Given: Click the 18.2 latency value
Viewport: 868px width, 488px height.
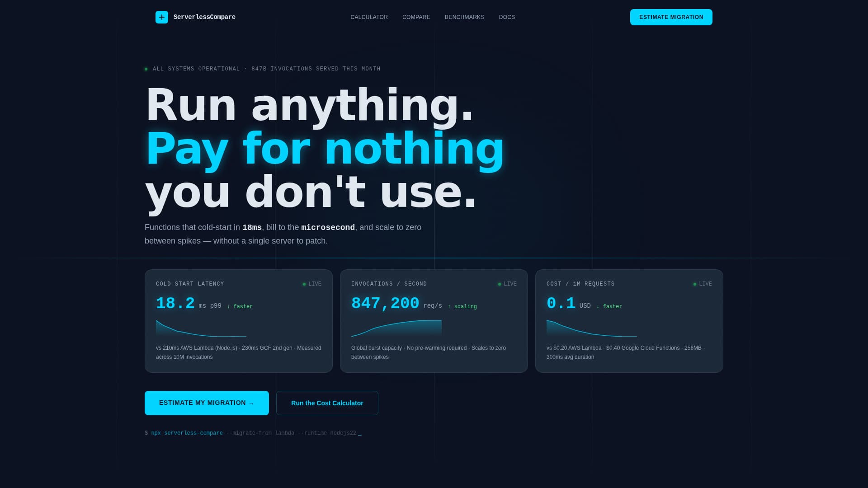Looking at the screenshot, I should point(175,303).
